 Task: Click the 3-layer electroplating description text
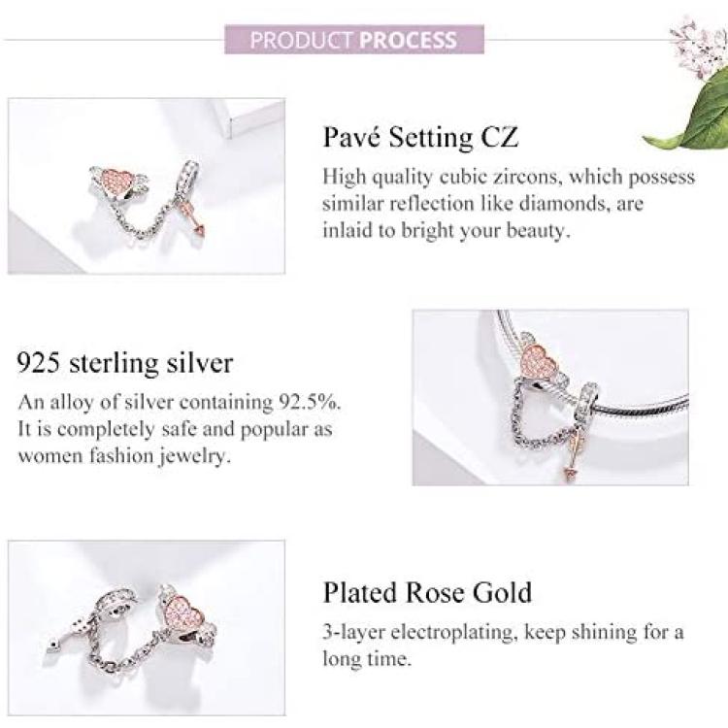[503, 645]
